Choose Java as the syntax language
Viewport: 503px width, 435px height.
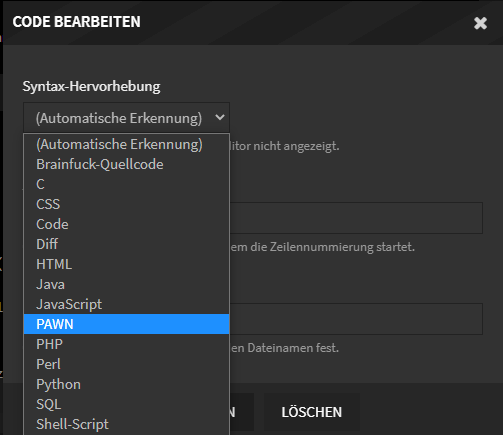[x=126, y=284]
